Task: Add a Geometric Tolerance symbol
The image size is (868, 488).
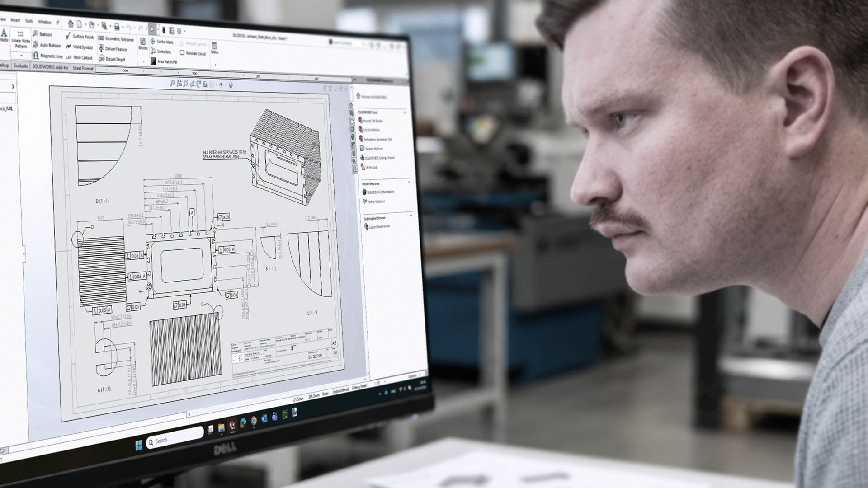Action: click(119, 39)
